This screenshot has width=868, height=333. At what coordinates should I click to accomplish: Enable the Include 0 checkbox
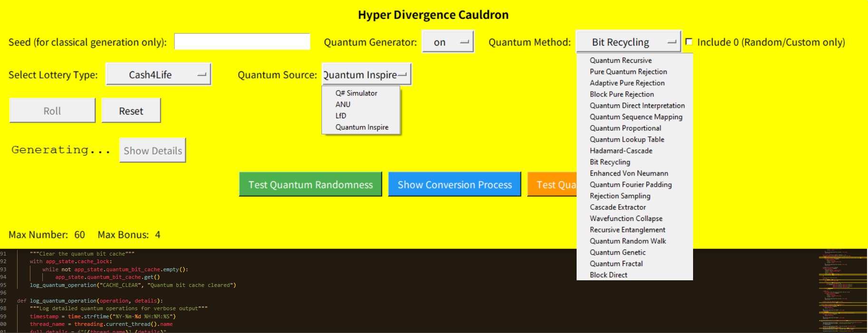[x=689, y=42]
